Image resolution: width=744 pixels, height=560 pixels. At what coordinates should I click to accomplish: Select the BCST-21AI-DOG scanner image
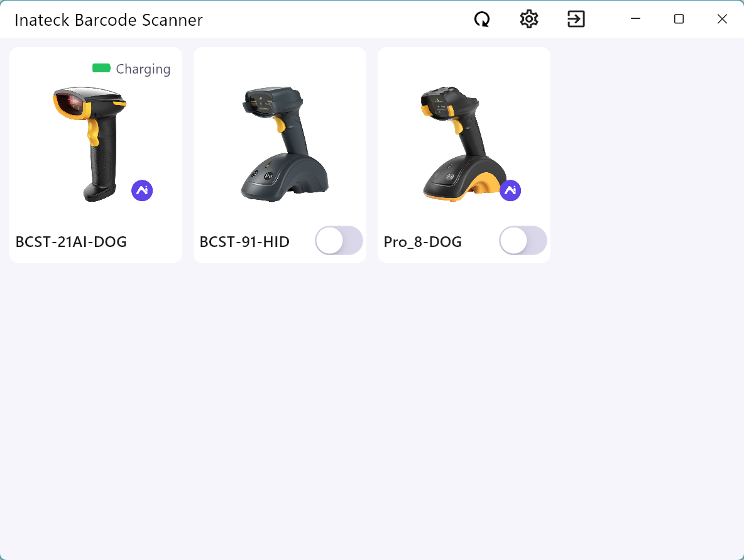89,144
